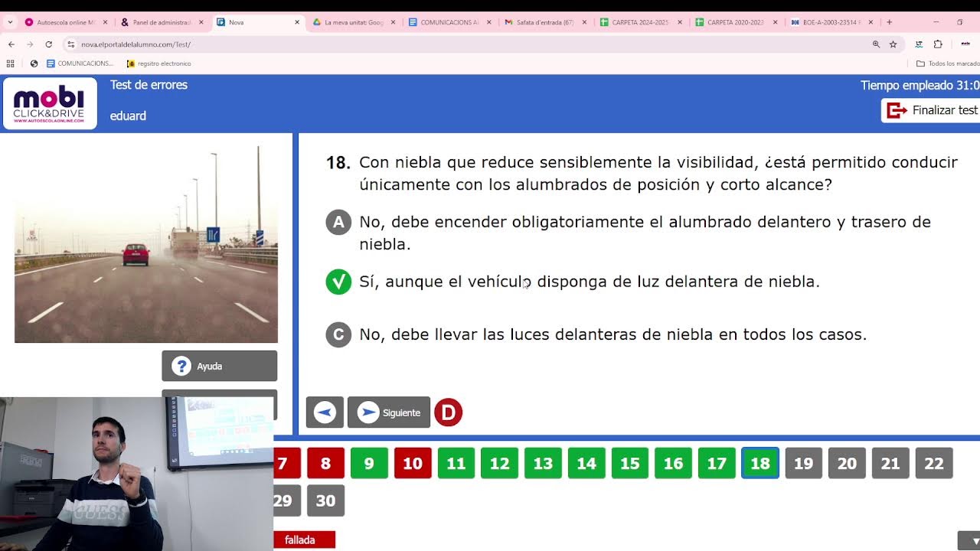Open the COMUNICACIONS bookmark

tap(80, 64)
